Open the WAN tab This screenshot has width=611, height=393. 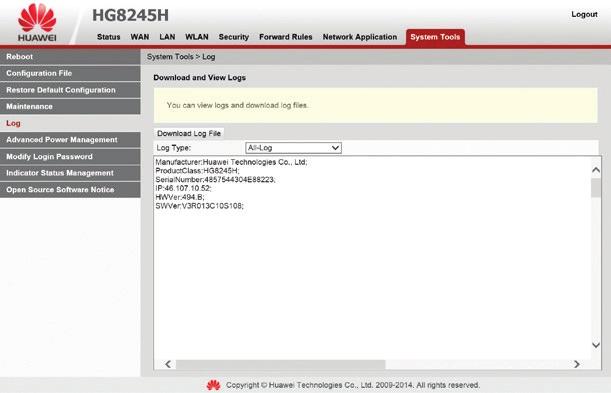140,37
